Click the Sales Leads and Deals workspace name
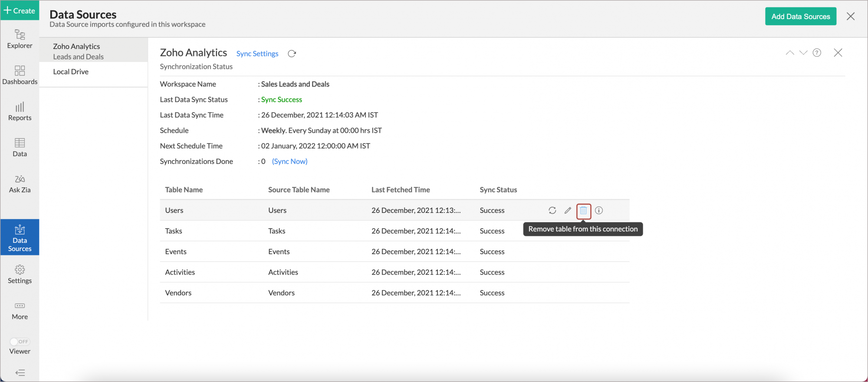 [x=295, y=84]
